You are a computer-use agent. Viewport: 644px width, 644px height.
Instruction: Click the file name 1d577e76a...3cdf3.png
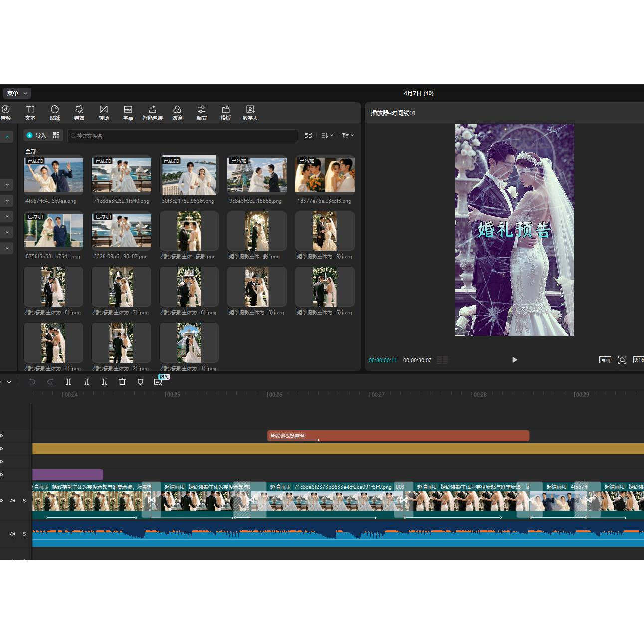coord(324,201)
